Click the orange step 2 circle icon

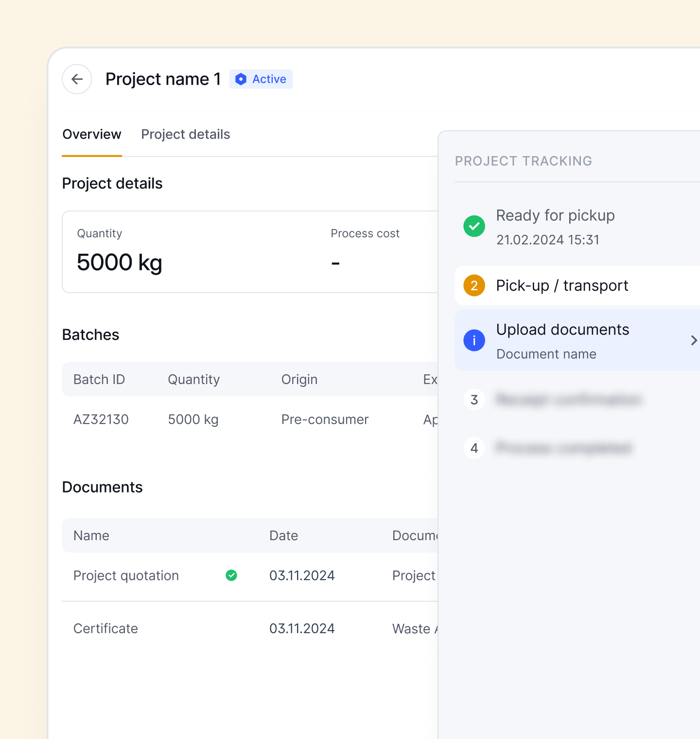click(474, 286)
